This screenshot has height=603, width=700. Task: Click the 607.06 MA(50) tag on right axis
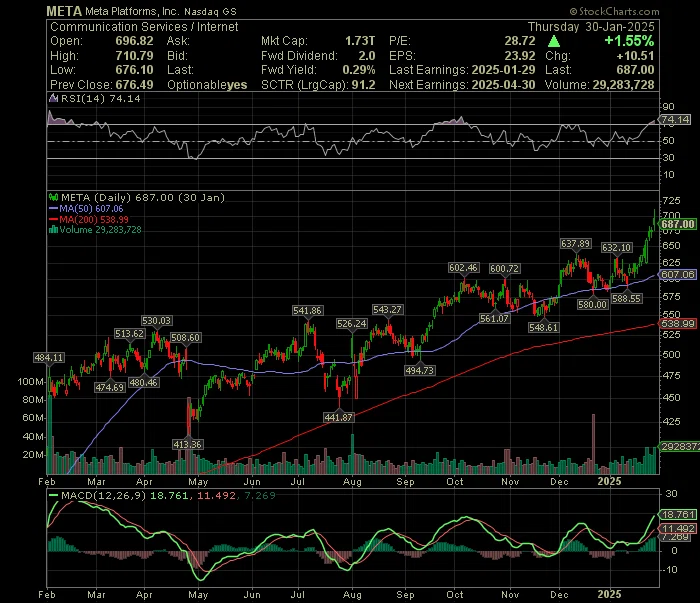[x=678, y=274]
